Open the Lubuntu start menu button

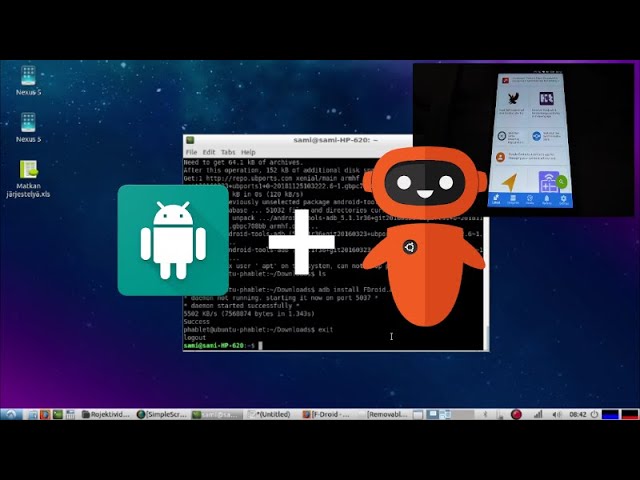click(x=11, y=414)
